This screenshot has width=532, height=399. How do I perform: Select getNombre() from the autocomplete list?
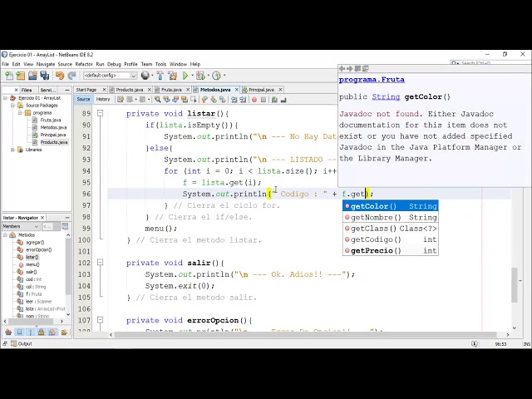point(376,217)
